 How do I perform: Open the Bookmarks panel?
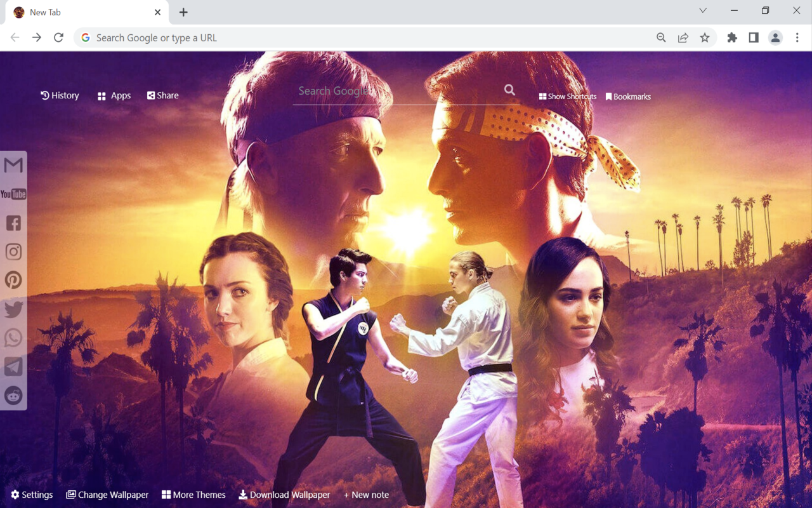(x=628, y=97)
